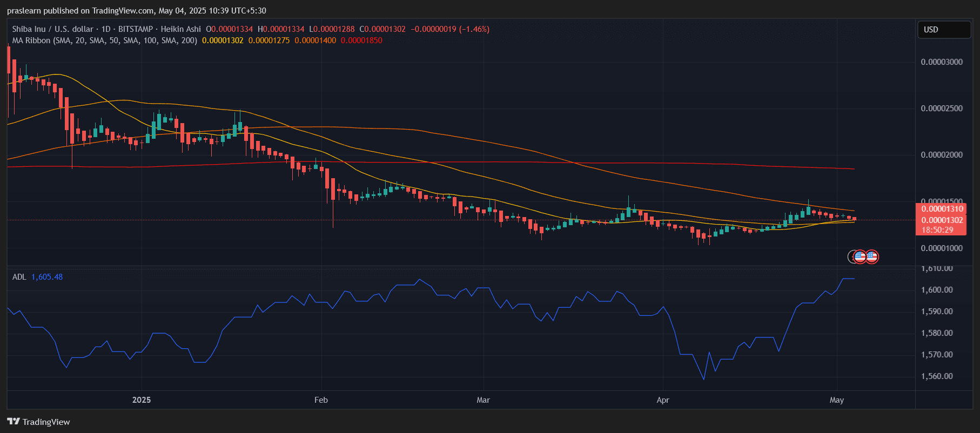Open the rightmost US flag economic event
980x433 pixels.
pyautogui.click(x=872, y=256)
